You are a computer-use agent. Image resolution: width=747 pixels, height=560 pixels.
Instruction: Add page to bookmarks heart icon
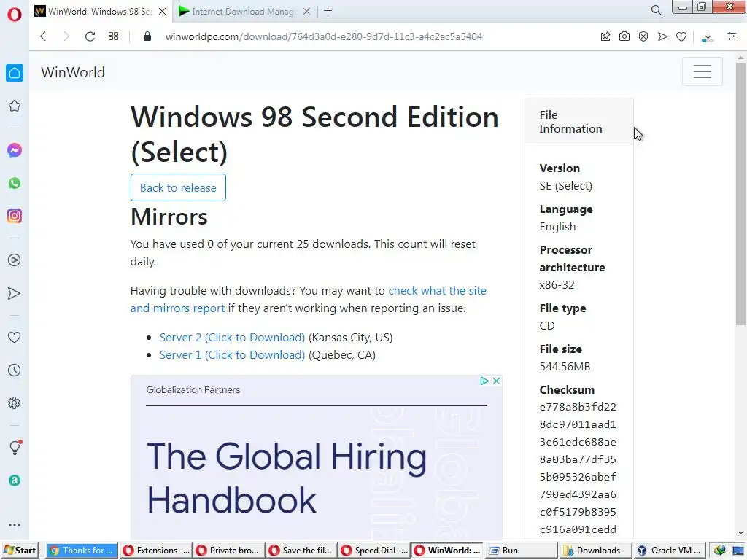coord(681,36)
